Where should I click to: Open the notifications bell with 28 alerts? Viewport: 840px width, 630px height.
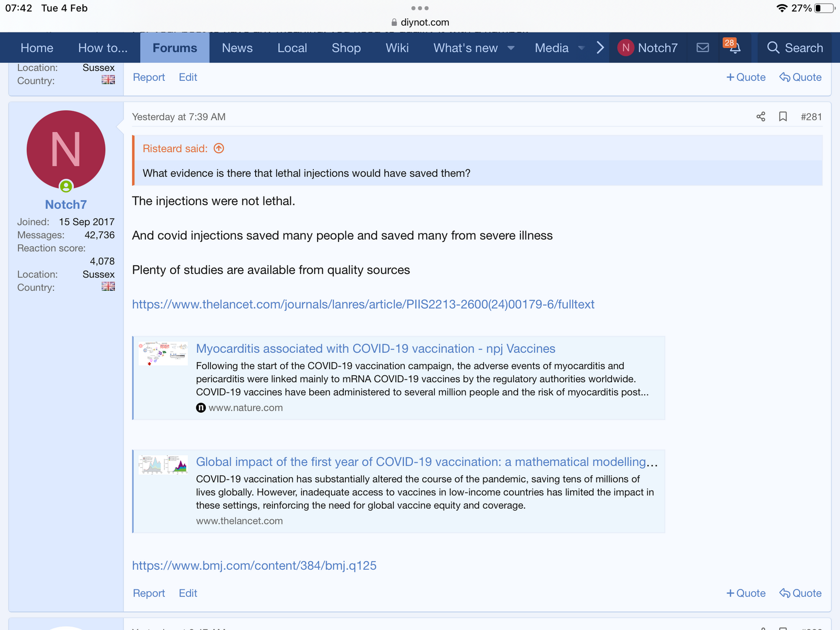point(734,48)
